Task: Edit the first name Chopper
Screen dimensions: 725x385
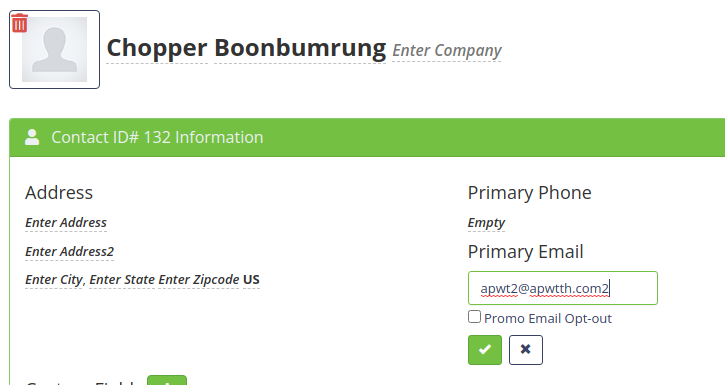Action: click(x=157, y=48)
